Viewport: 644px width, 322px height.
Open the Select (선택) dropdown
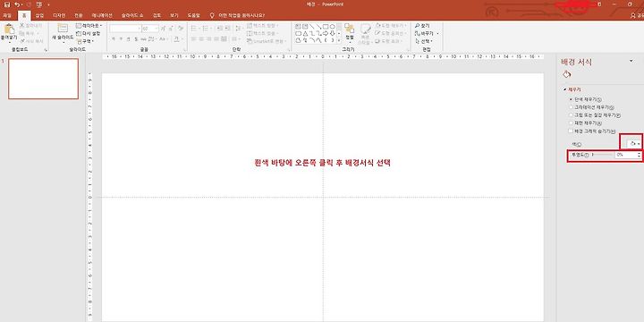(x=423, y=41)
